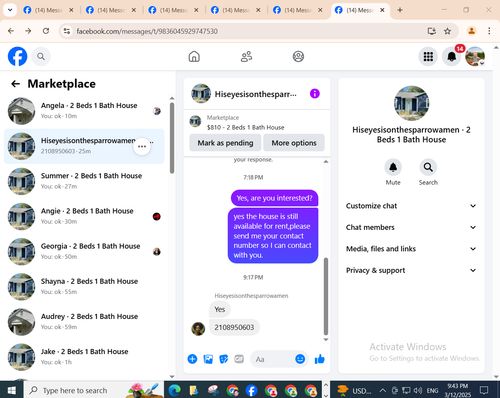The height and width of the screenshot is (398, 500).
Task: Open the notifications bell with 14 badge
Action: click(452, 56)
